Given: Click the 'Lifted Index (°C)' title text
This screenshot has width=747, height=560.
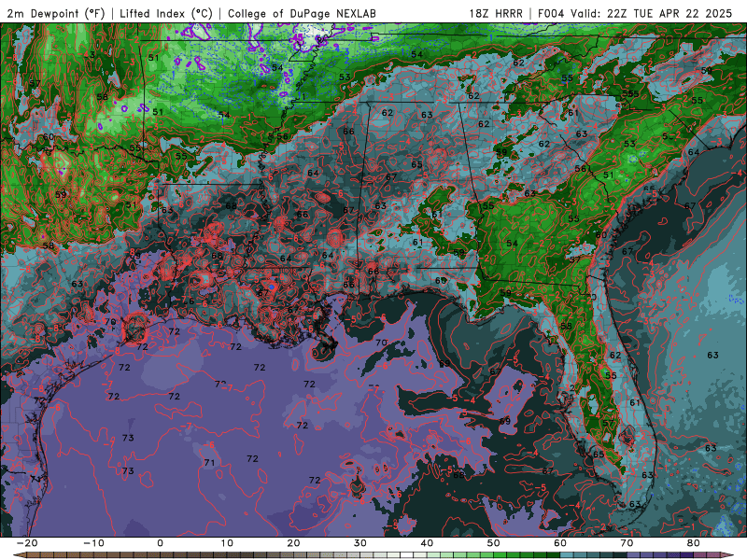Looking at the screenshot, I should [166, 13].
